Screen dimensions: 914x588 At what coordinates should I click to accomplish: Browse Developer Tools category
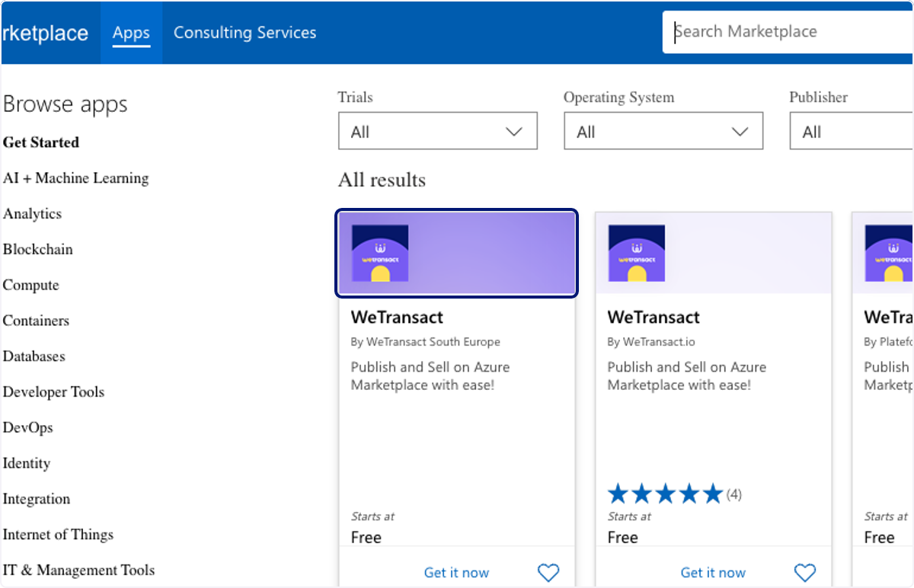(x=54, y=392)
